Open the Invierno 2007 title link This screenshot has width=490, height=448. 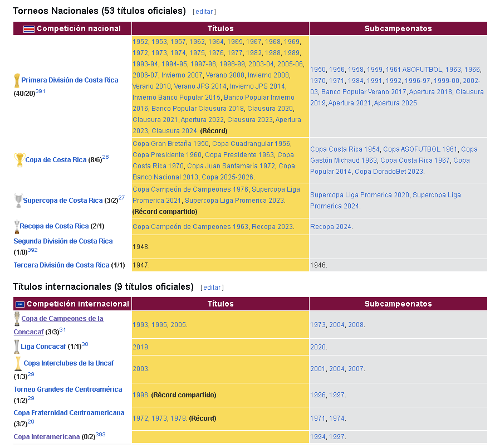coord(182,75)
